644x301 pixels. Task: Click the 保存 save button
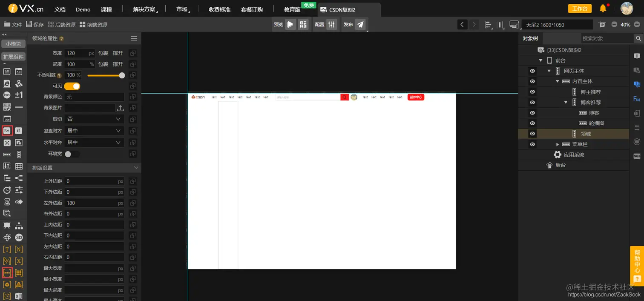[35, 25]
